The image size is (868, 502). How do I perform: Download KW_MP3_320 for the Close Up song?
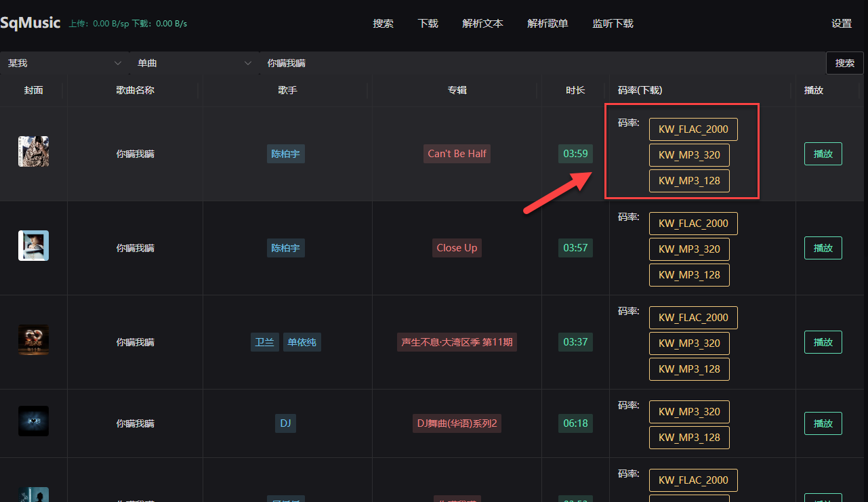tap(689, 249)
